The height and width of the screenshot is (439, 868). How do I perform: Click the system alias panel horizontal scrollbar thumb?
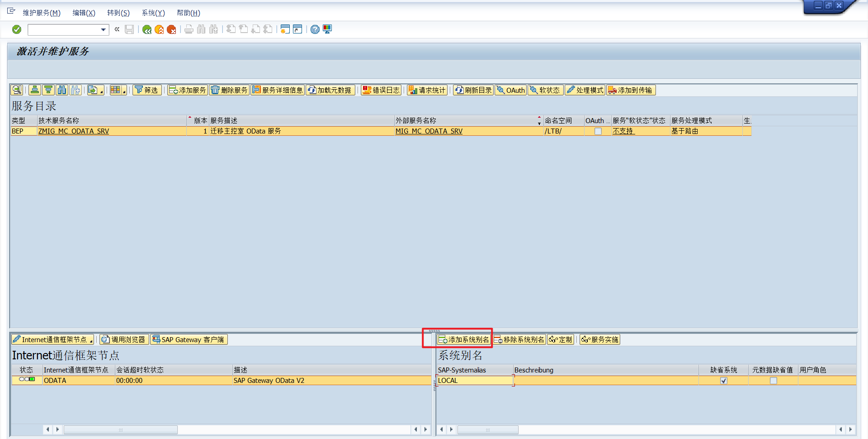488,429
